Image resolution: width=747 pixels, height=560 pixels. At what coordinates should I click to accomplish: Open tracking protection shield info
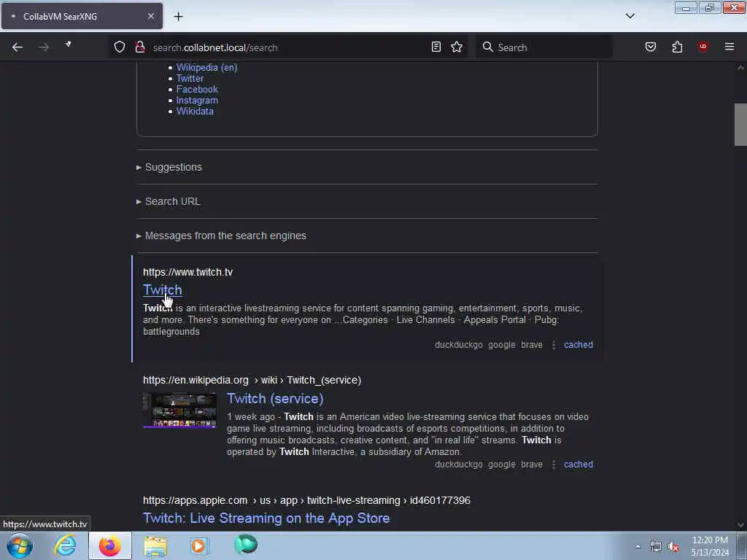[x=120, y=47]
